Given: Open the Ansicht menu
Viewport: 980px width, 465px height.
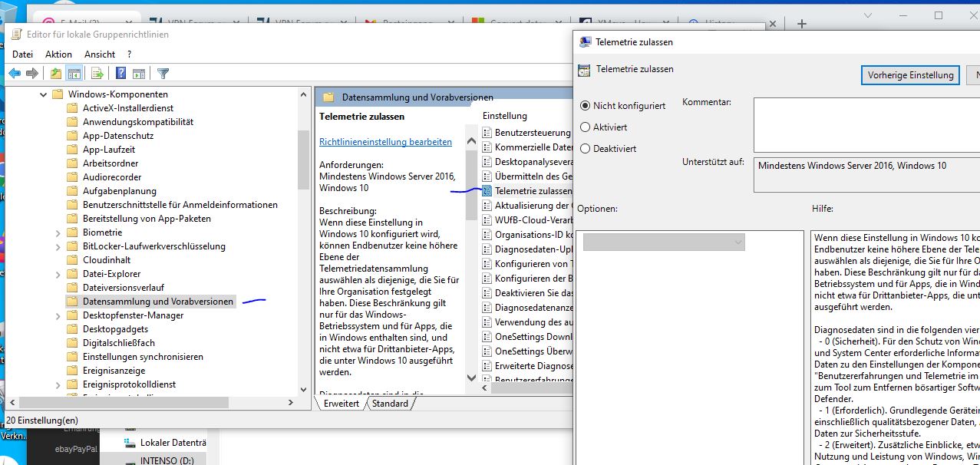Looking at the screenshot, I should (100, 54).
